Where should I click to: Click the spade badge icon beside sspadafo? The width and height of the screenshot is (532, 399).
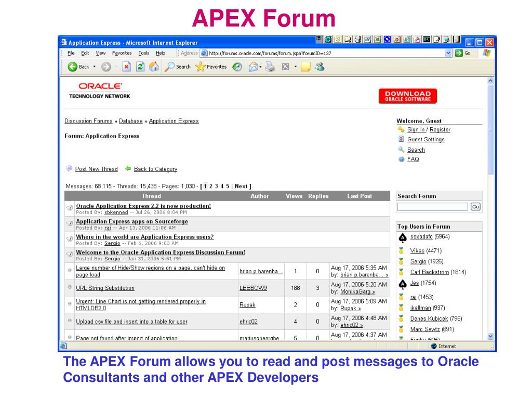click(x=403, y=238)
